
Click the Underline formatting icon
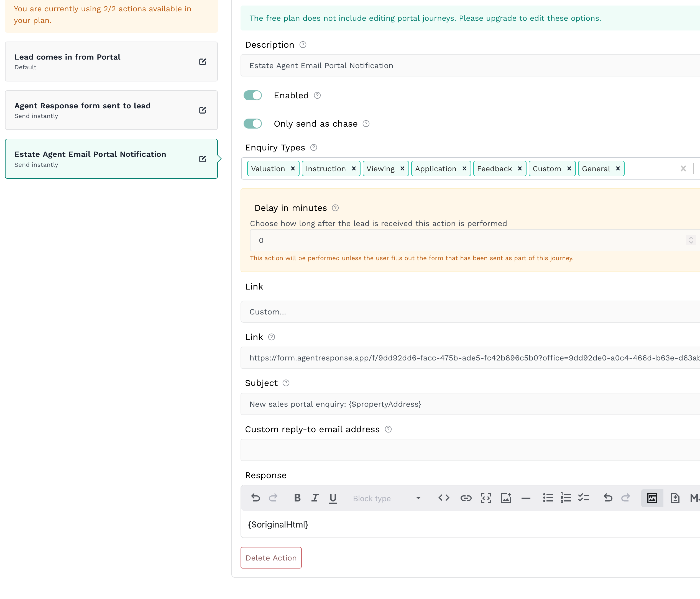[x=333, y=498]
